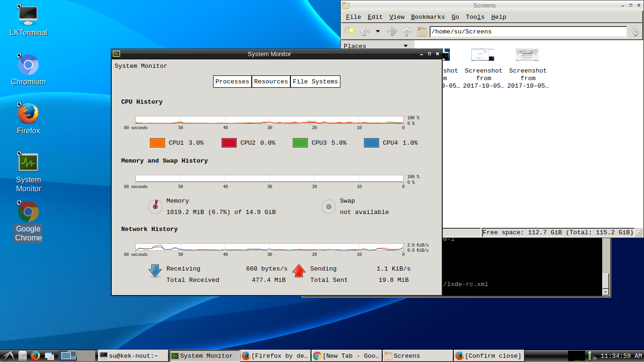
Task: Focus the /home/su/Screens path field
Action: 528,32
